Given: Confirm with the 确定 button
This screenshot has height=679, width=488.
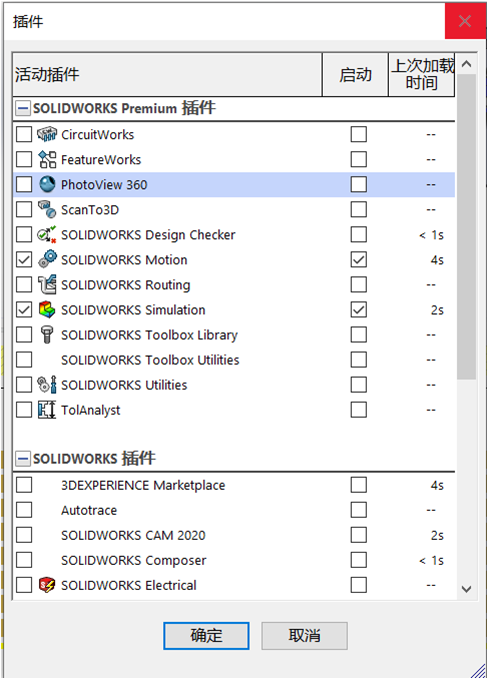Looking at the screenshot, I should [x=206, y=636].
